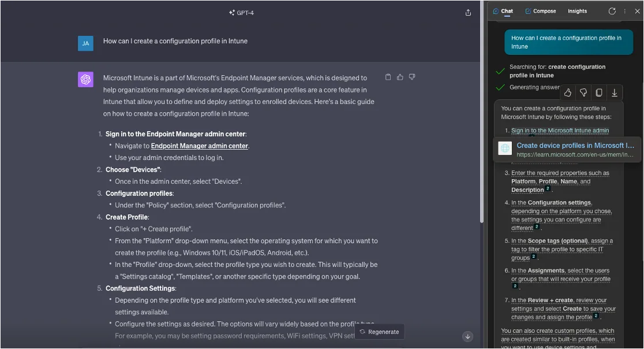Copy the sidebar chat answer
Screen dimensions: 644x349
[x=599, y=93]
